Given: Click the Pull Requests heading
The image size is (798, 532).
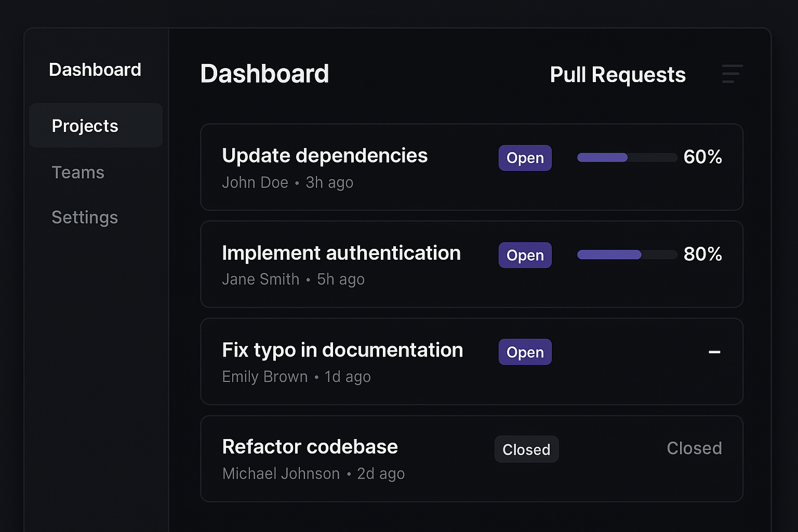Looking at the screenshot, I should pyautogui.click(x=617, y=74).
